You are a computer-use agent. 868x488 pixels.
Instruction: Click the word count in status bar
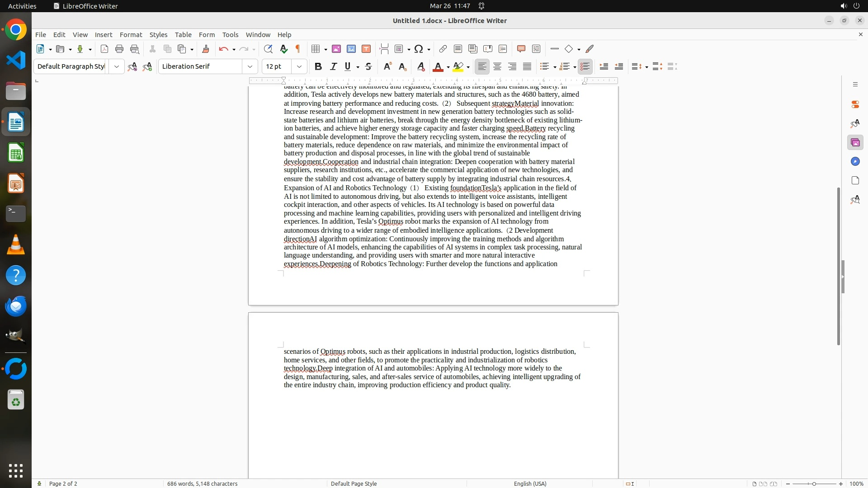(202, 483)
